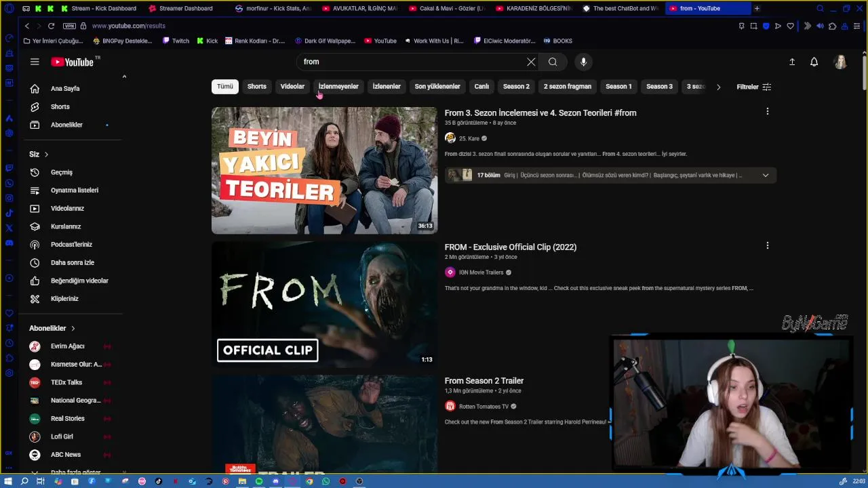Select the Videolar filter chip

point(292,86)
